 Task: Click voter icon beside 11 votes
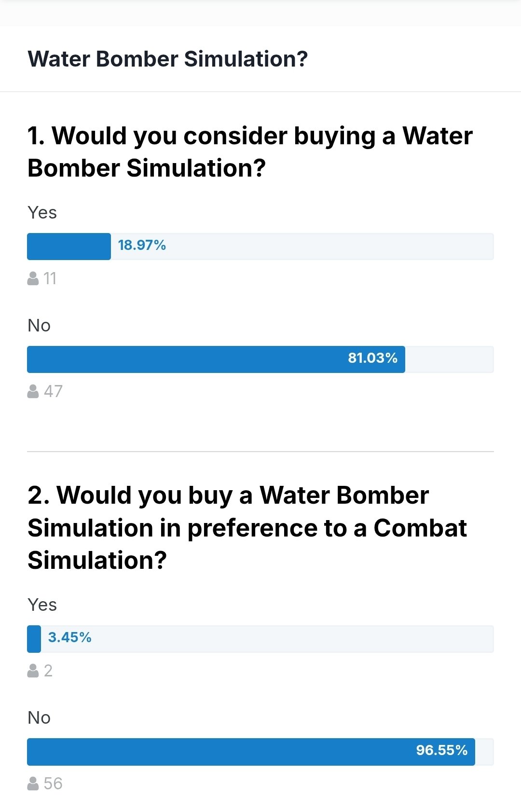[33, 278]
